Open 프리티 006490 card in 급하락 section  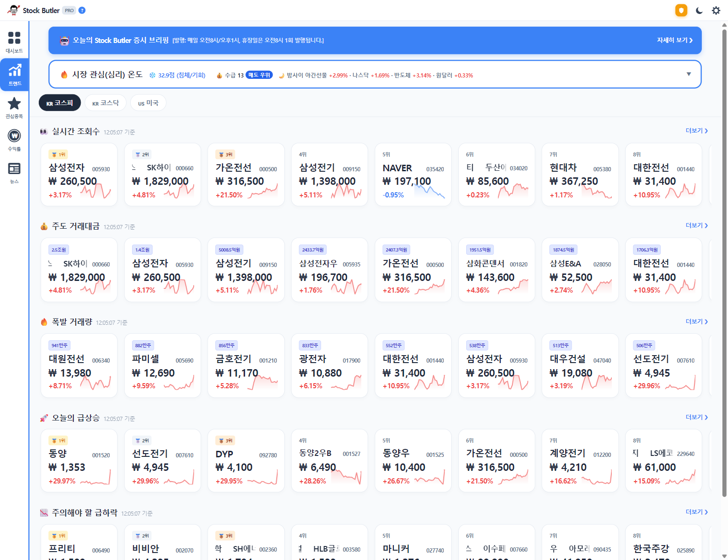pos(79,542)
